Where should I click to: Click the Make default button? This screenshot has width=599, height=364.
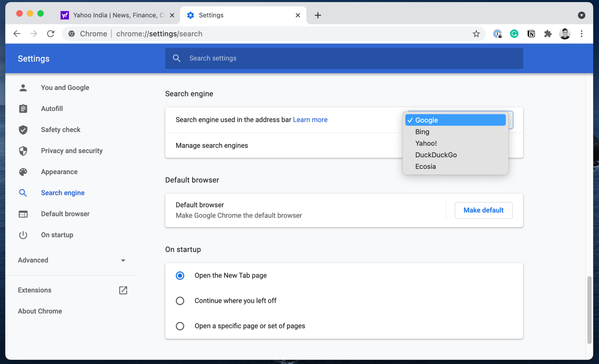[484, 210]
